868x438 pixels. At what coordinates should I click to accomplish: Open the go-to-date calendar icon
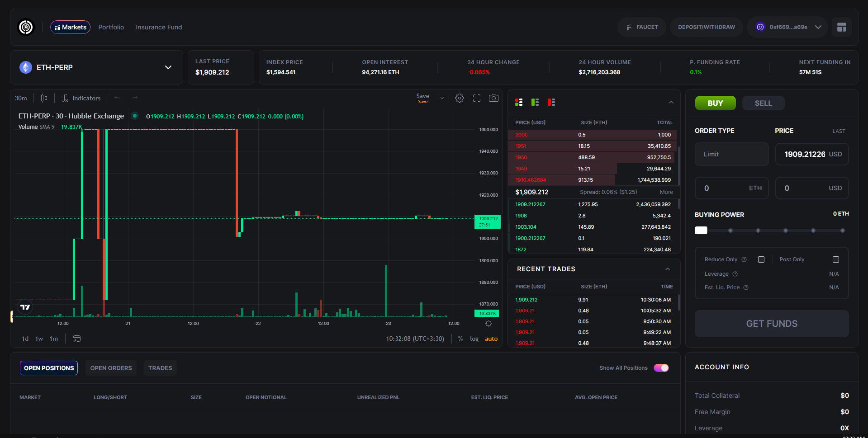tap(77, 339)
